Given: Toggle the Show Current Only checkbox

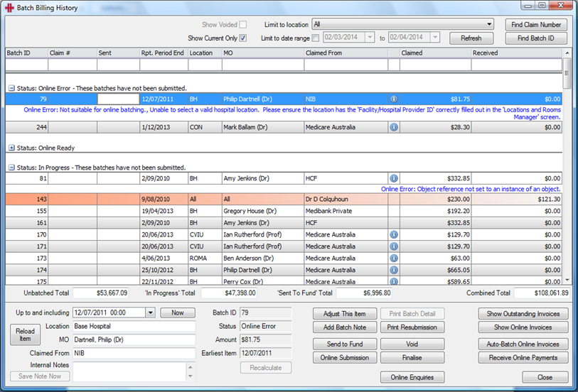Looking at the screenshot, I should [243, 38].
